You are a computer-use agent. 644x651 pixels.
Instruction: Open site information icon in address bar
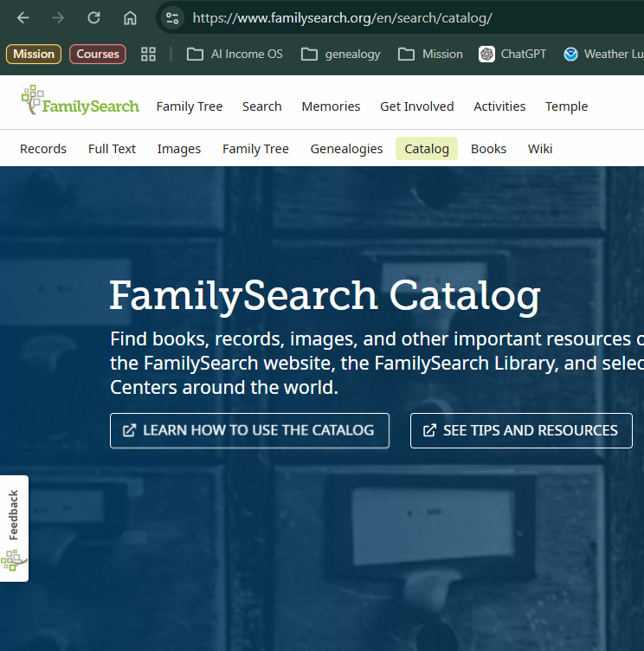click(172, 18)
